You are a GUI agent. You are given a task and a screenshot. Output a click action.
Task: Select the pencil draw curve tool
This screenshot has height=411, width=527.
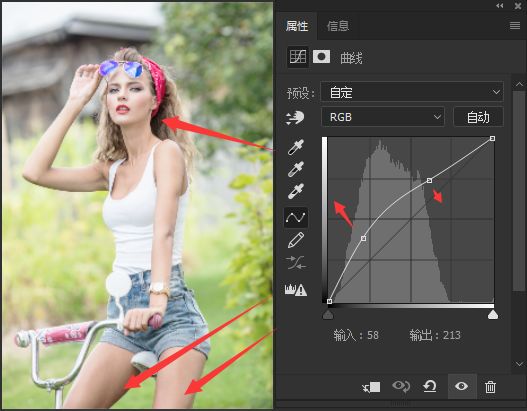coord(296,240)
